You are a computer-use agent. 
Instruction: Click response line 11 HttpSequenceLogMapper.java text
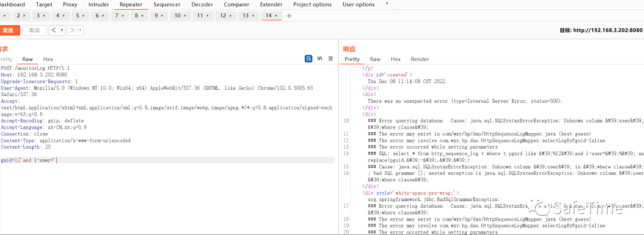point(479,134)
